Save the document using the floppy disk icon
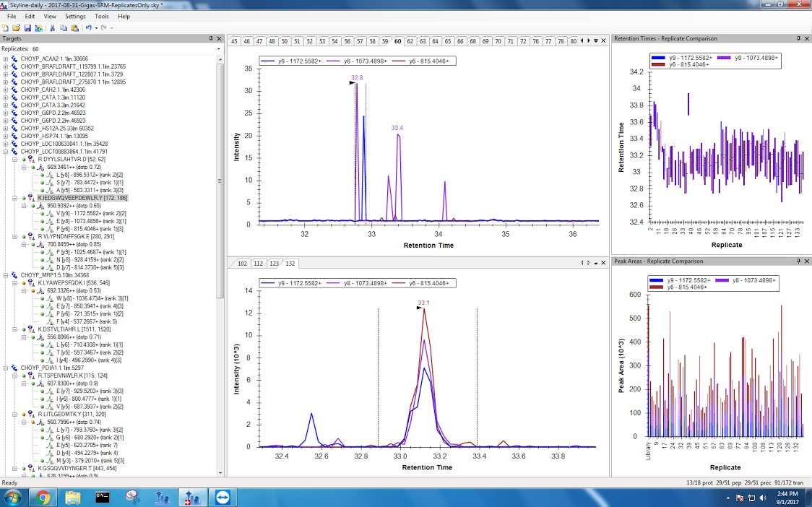Screen dimensions: 812x507 click(26, 27)
